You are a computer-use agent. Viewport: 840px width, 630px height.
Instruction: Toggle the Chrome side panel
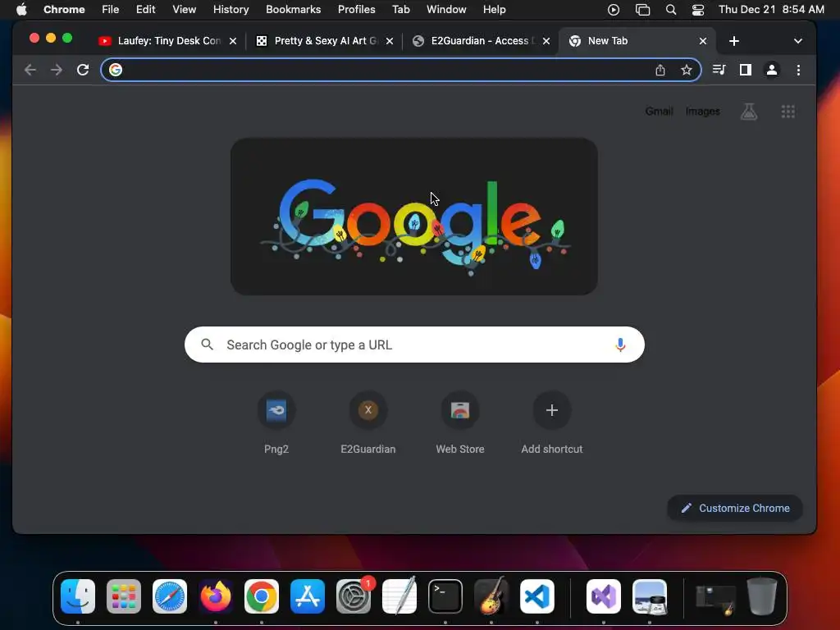pyautogui.click(x=745, y=70)
